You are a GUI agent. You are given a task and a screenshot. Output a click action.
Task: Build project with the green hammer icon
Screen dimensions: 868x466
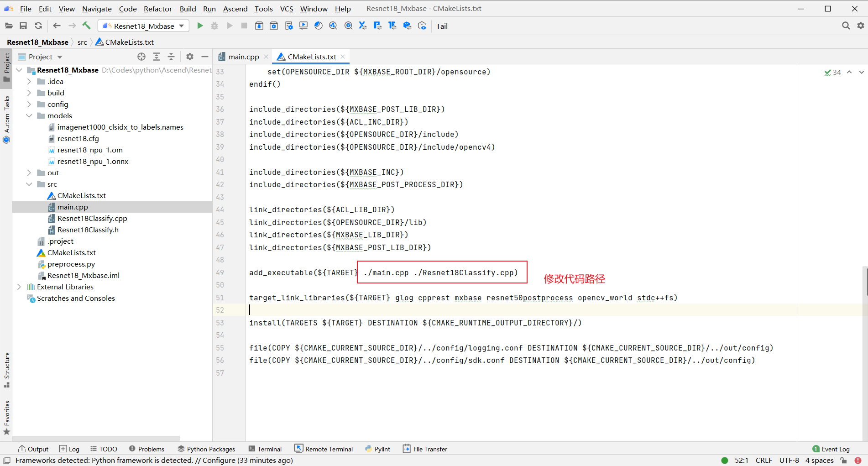point(87,26)
